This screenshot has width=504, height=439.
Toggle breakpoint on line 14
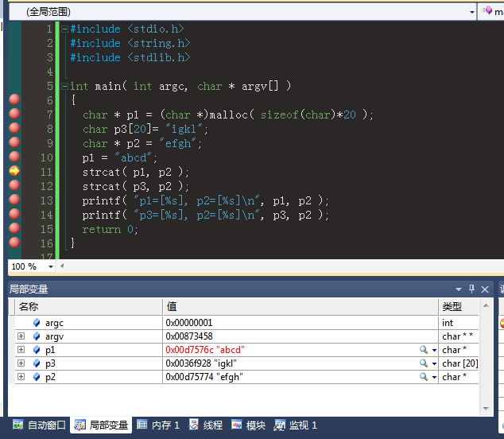click(14, 214)
